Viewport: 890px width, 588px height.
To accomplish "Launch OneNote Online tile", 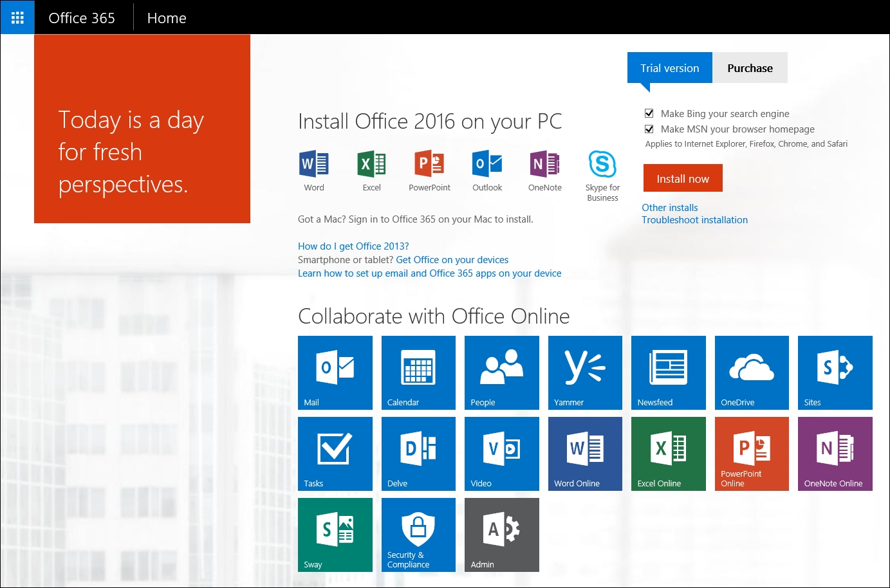I will [835, 454].
